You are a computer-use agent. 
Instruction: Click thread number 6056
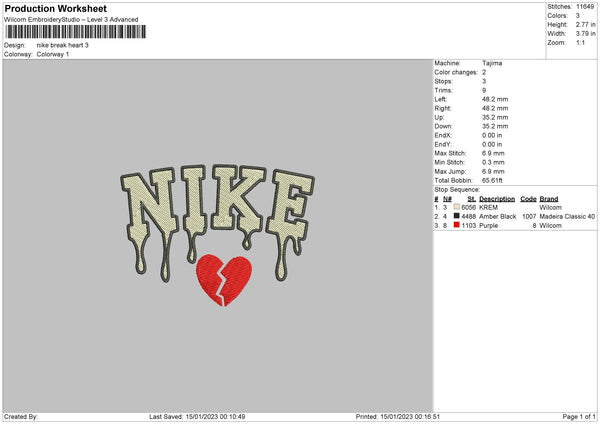click(x=468, y=208)
